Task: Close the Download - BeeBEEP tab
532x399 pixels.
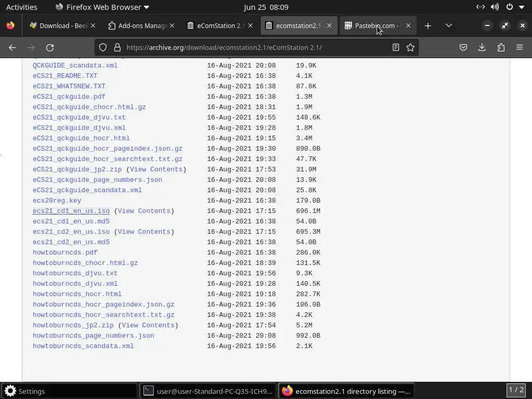Action: 93,26
